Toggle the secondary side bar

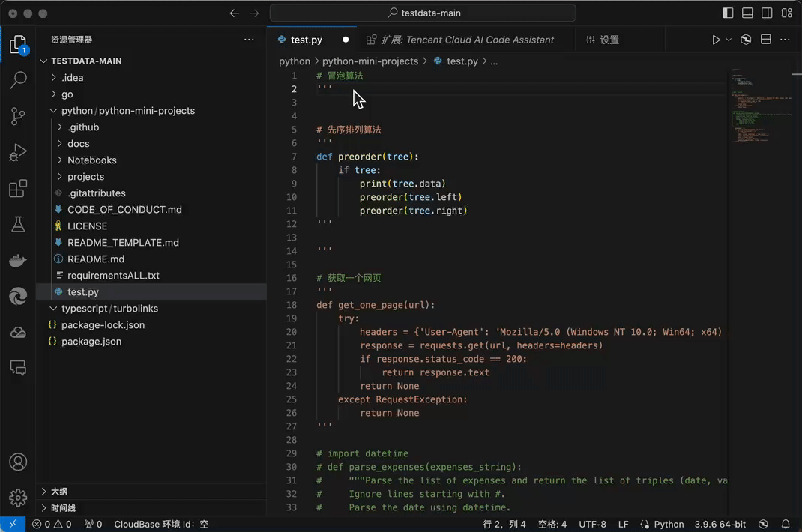767,13
